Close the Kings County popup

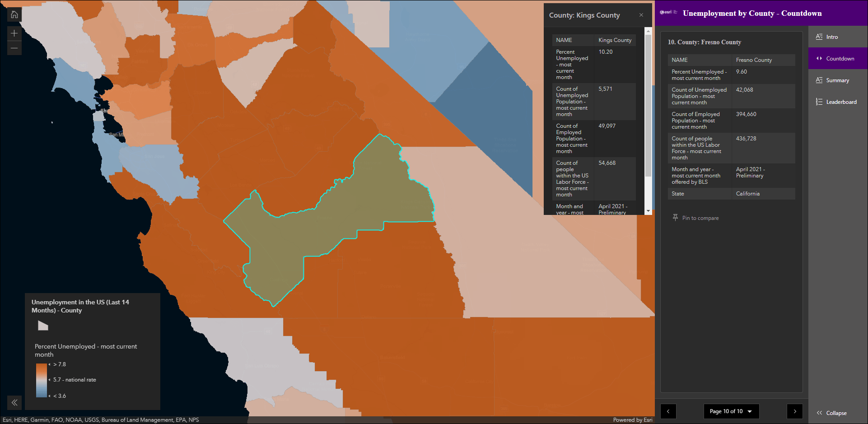tap(641, 15)
